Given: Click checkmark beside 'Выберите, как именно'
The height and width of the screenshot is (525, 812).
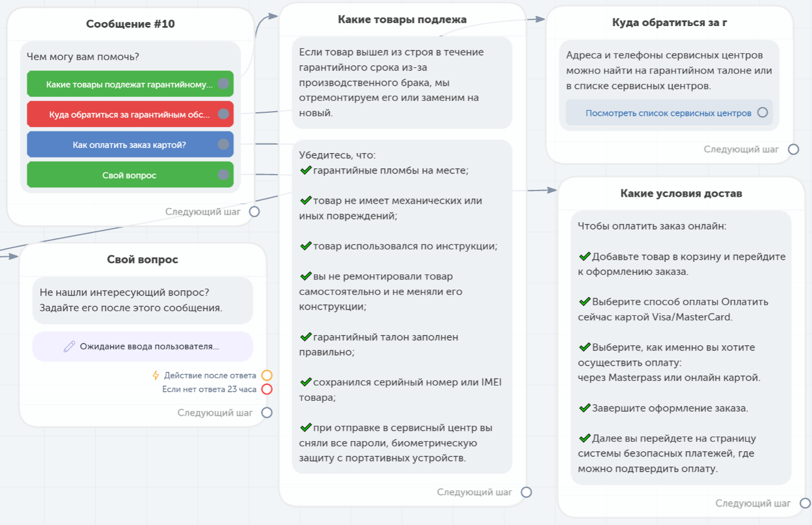Looking at the screenshot, I should coord(585,347).
